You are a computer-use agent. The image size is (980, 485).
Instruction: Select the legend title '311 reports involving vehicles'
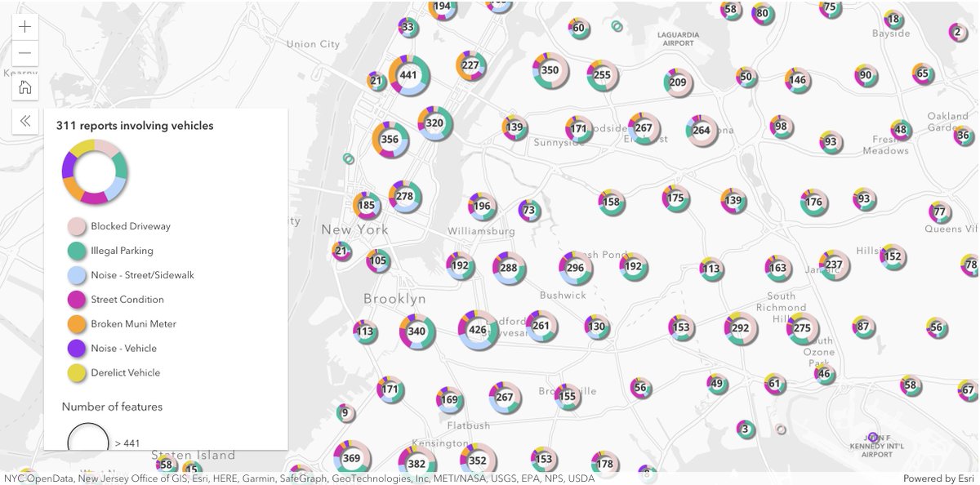point(135,126)
